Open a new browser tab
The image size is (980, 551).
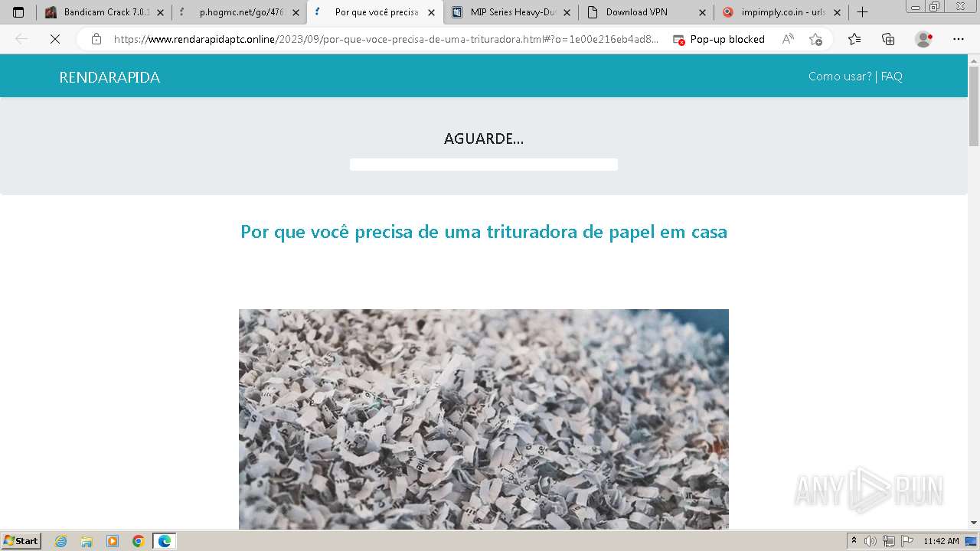863,12
